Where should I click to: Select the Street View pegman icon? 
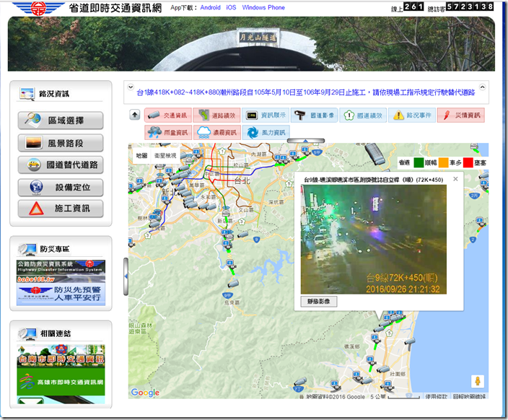click(x=477, y=381)
